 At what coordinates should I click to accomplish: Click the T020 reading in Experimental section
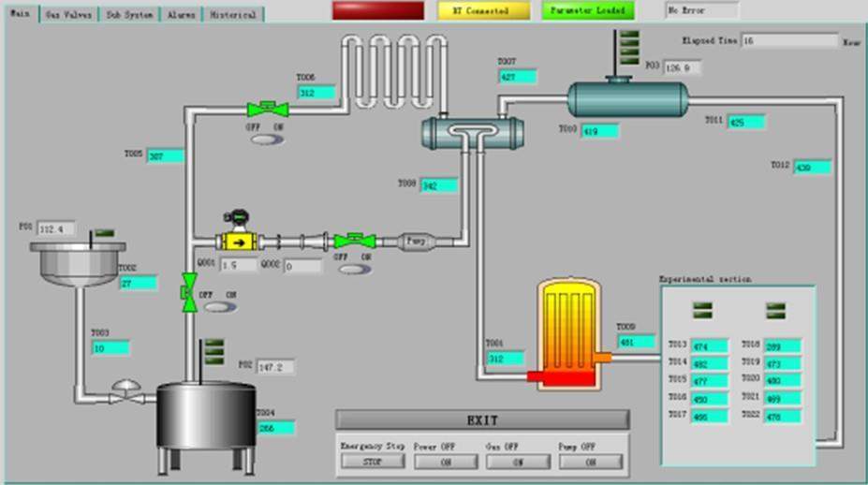(x=783, y=381)
